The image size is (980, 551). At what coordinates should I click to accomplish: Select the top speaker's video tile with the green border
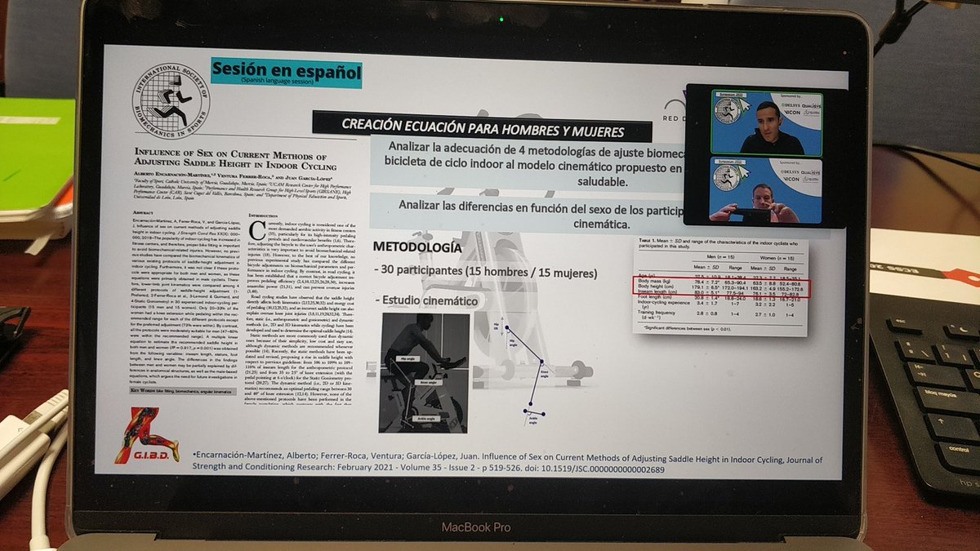[766, 122]
